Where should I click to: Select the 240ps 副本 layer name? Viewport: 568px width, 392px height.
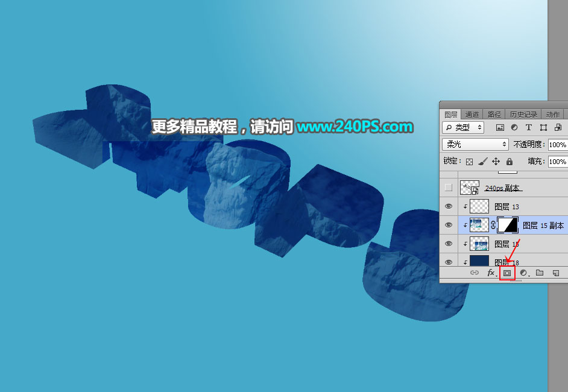click(503, 188)
